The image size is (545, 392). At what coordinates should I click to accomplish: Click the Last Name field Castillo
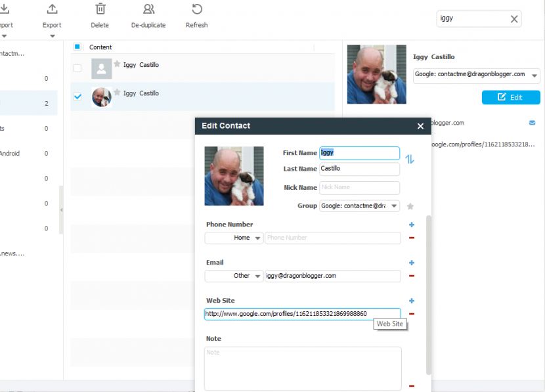pos(359,169)
